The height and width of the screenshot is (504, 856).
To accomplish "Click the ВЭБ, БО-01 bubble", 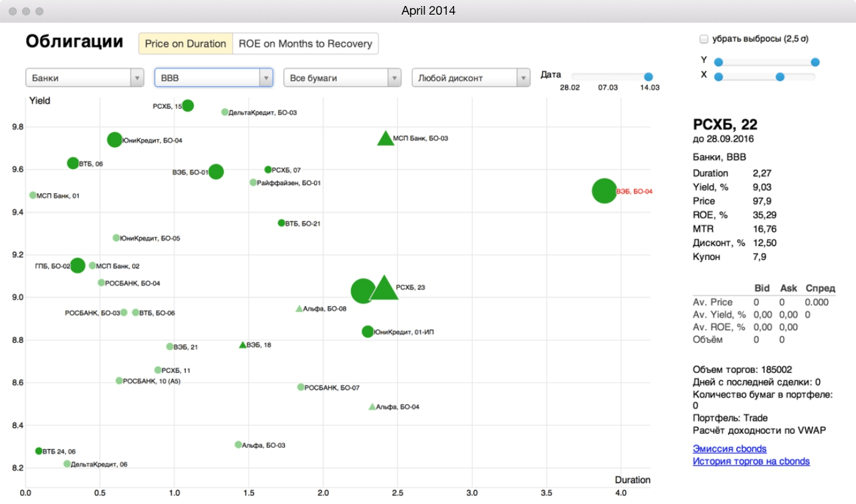I will (215, 172).
